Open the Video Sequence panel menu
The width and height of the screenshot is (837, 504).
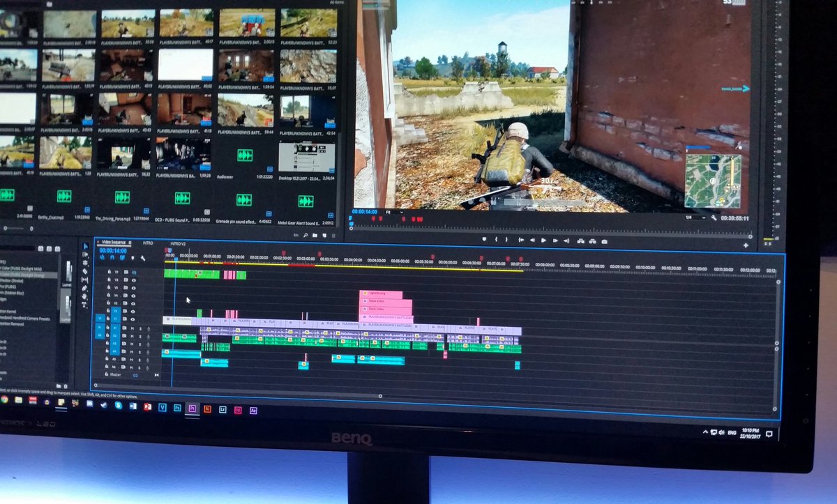coord(130,243)
